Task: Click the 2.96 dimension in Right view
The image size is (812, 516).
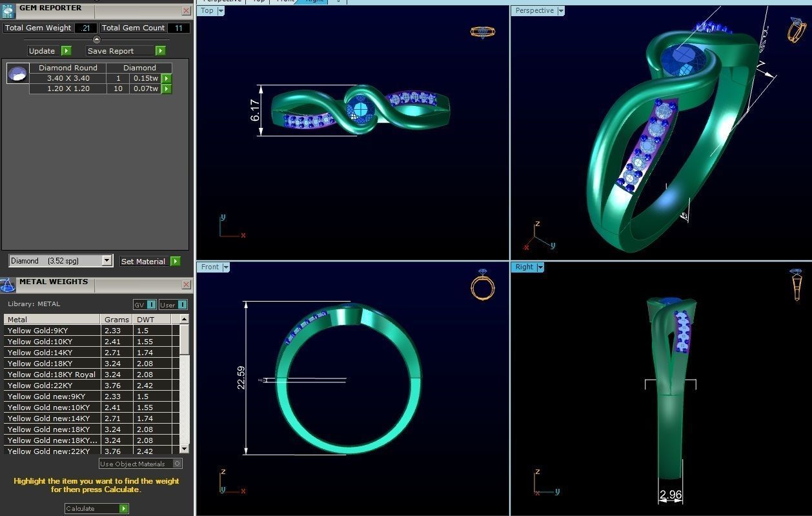Action: tap(671, 495)
